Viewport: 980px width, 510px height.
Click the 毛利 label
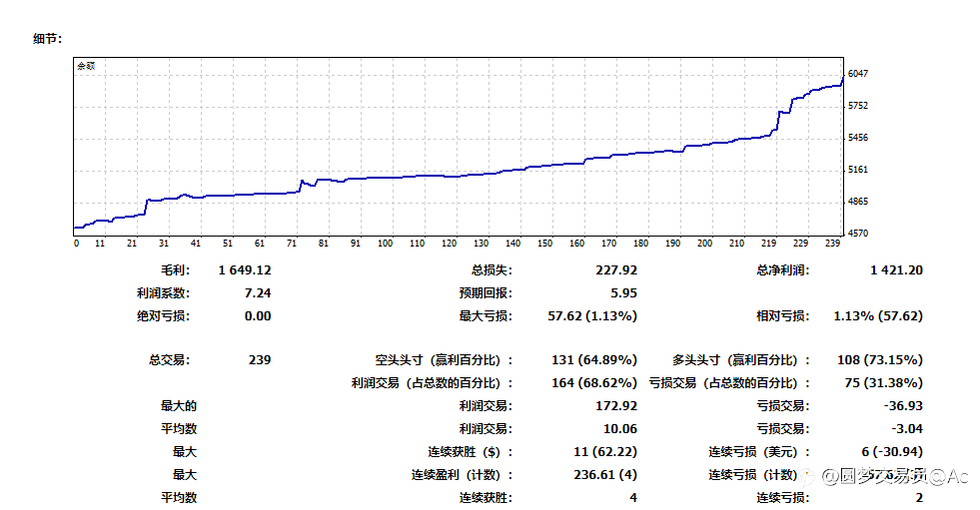tap(176, 270)
